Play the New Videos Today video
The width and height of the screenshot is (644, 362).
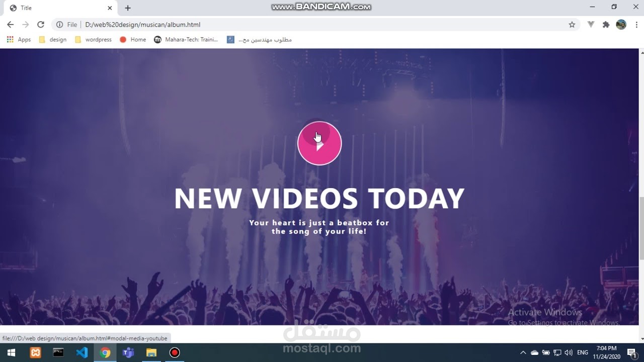(x=319, y=143)
